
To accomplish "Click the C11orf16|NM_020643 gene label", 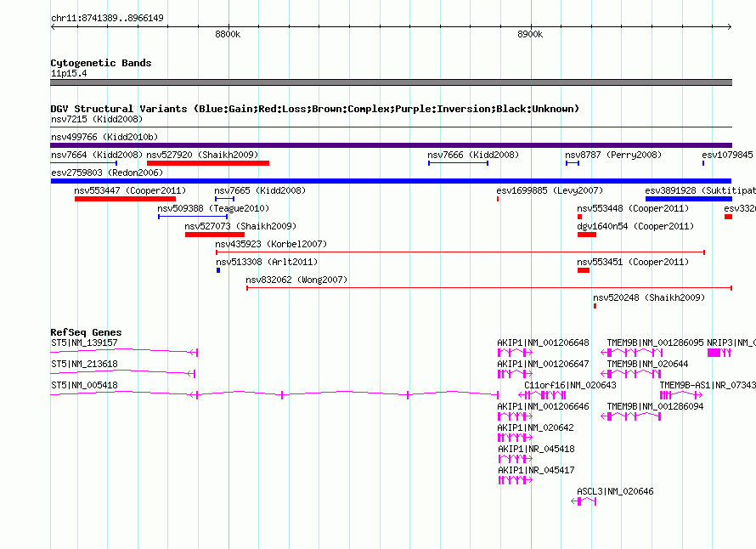I will [570, 385].
